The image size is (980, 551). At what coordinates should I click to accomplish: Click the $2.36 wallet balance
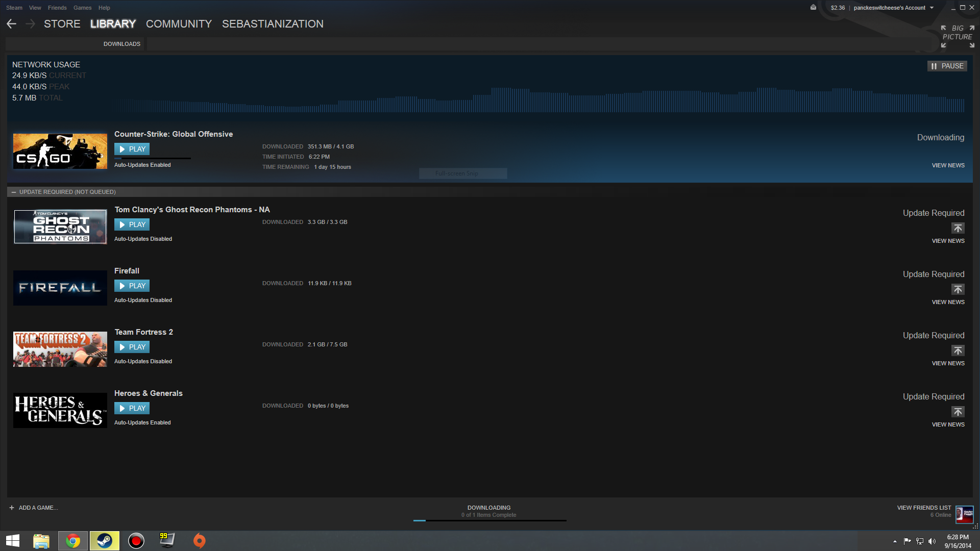coord(838,8)
